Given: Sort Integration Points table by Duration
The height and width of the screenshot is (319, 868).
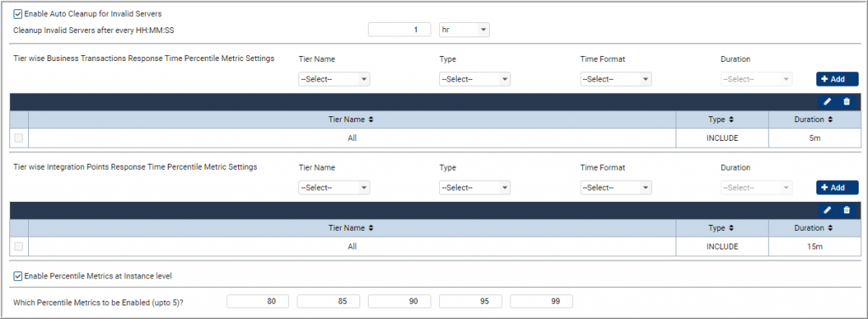Looking at the screenshot, I should [x=815, y=227].
